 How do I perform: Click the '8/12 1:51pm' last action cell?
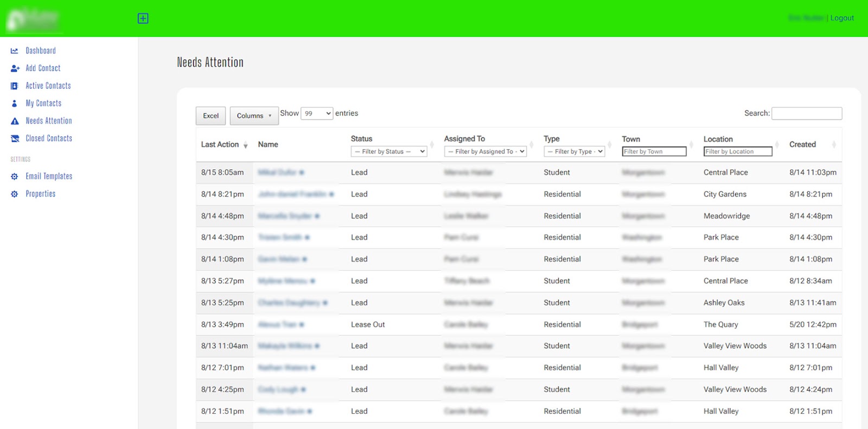[x=222, y=411]
